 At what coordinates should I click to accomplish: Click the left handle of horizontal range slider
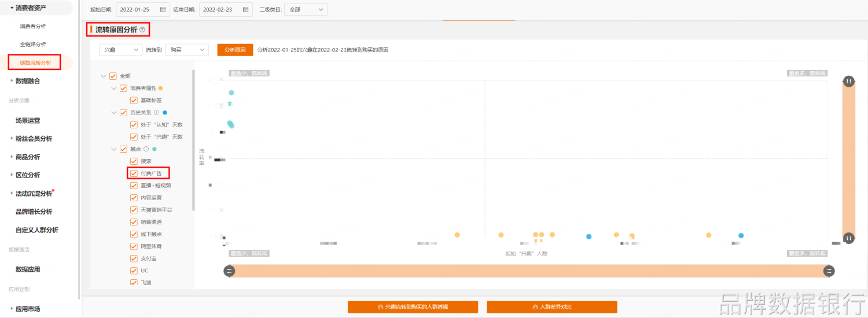(x=229, y=271)
